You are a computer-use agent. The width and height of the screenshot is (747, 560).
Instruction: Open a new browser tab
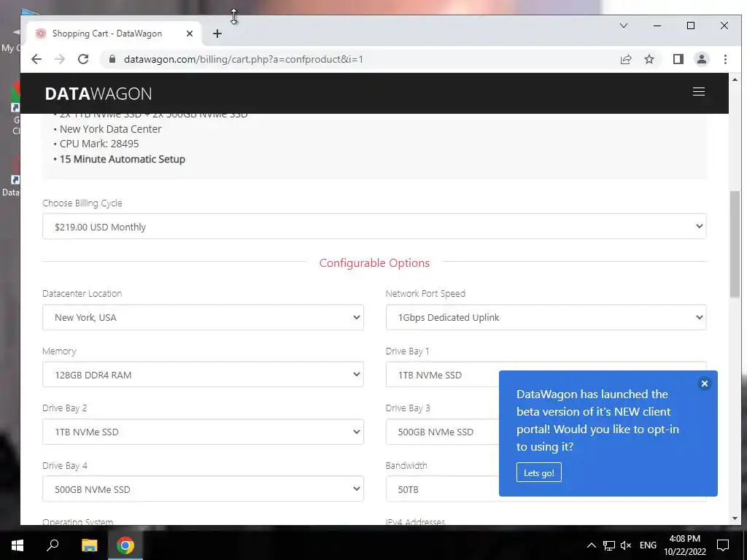click(217, 34)
